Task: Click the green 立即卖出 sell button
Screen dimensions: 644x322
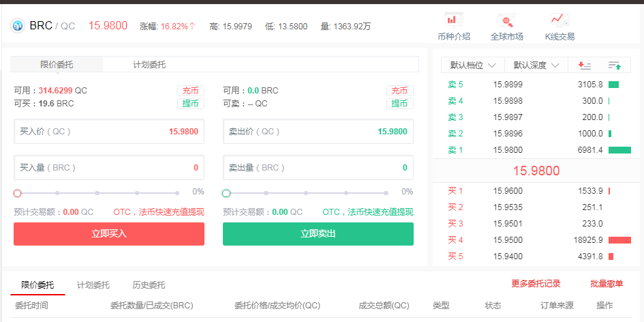Action: point(318,233)
